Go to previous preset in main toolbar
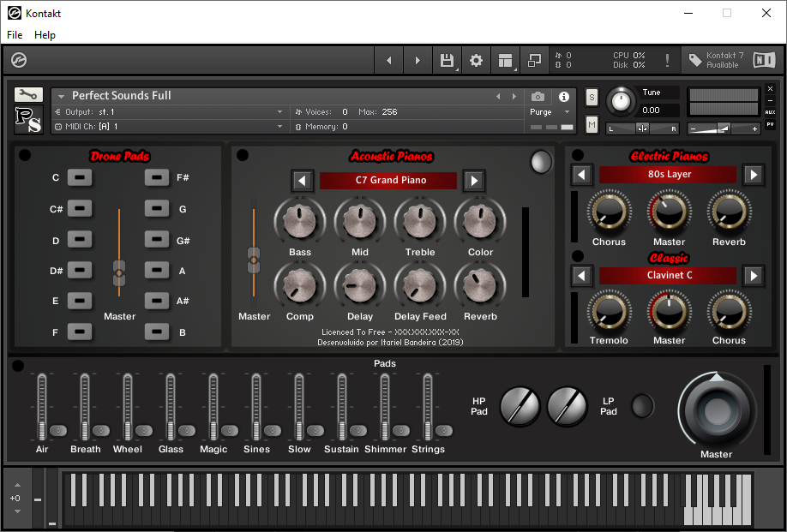Screen dimensions: 787x532 (x=389, y=60)
